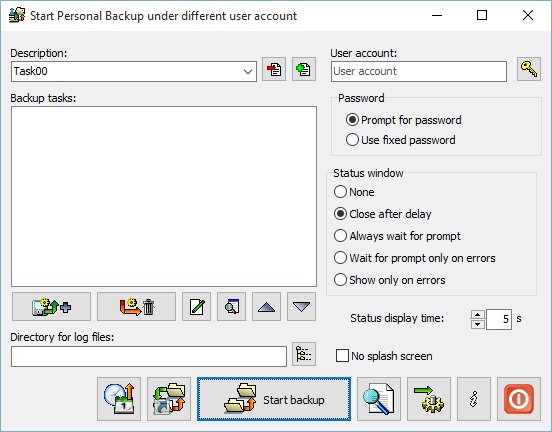Select Close after delay option
552x432 pixels.
click(x=383, y=214)
